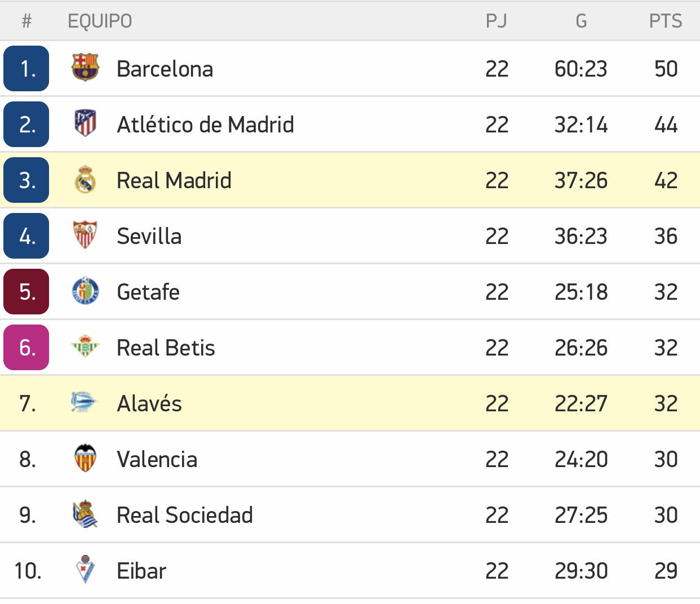Open the Barcelona team name link

[x=165, y=69]
